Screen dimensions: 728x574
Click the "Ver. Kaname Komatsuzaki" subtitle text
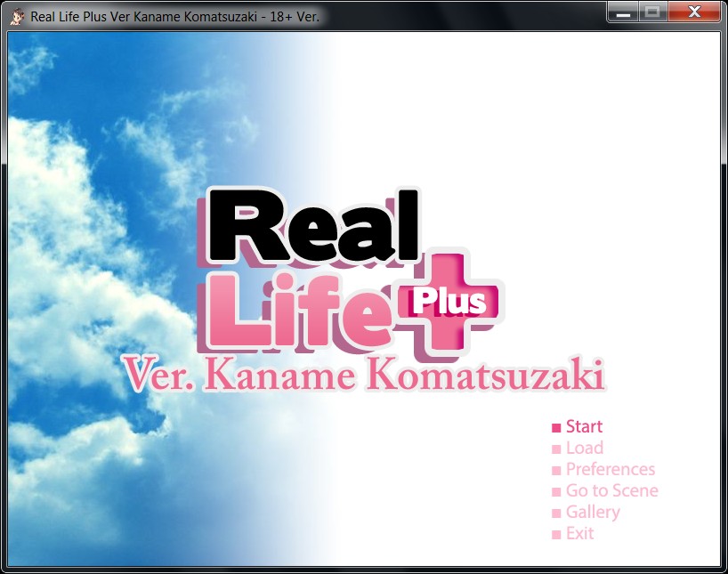[x=363, y=376]
